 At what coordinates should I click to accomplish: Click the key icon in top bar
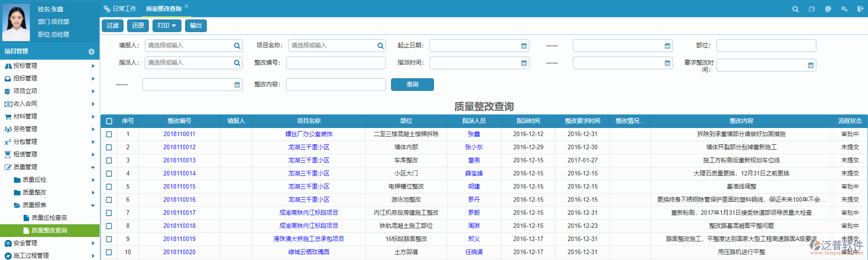[x=844, y=9]
